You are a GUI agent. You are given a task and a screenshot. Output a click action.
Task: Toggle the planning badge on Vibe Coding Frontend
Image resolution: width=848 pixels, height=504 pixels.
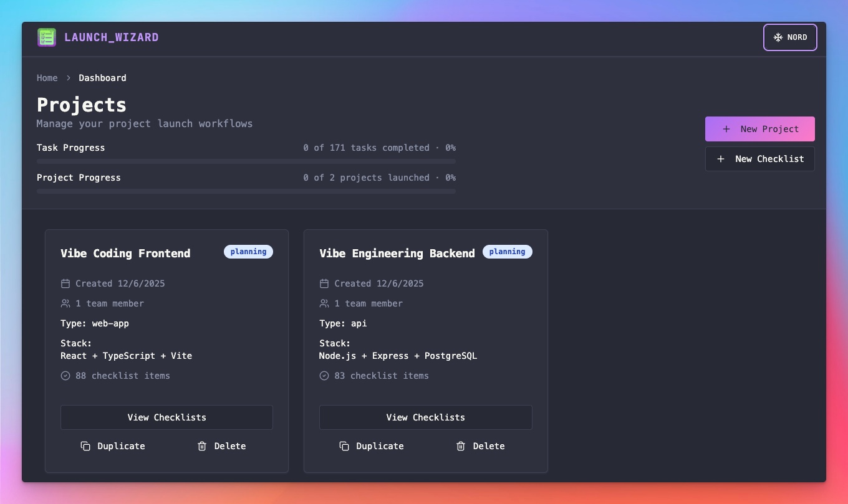(x=248, y=252)
